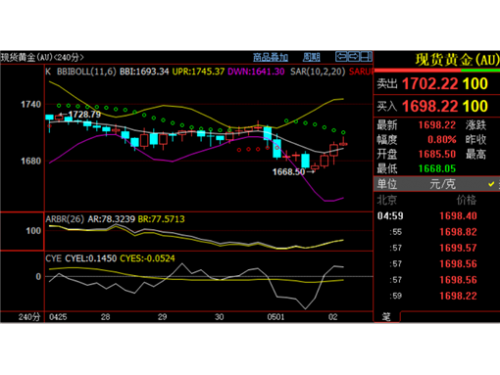Select the 笔 tick tab
This screenshot has height=375, width=500.
tap(386, 317)
